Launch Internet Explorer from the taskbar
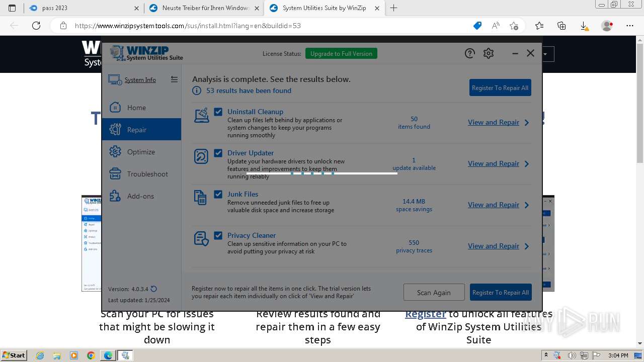 40,355
